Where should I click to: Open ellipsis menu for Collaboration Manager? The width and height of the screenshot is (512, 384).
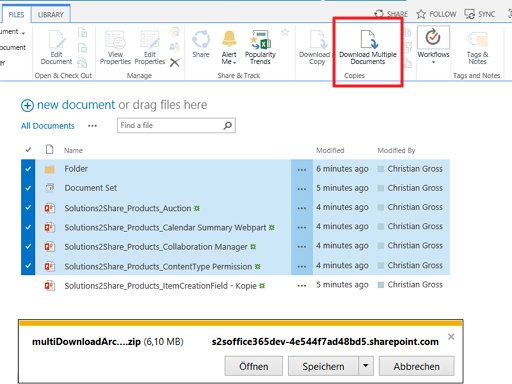tap(302, 247)
